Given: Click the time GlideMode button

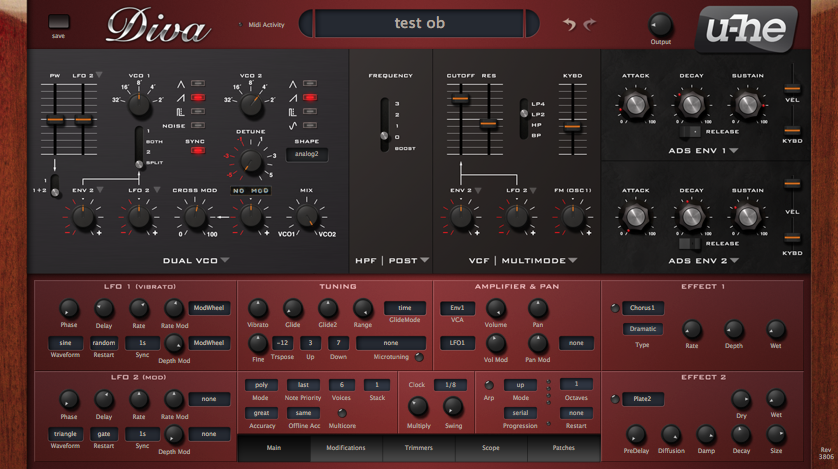Looking at the screenshot, I should (405, 308).
